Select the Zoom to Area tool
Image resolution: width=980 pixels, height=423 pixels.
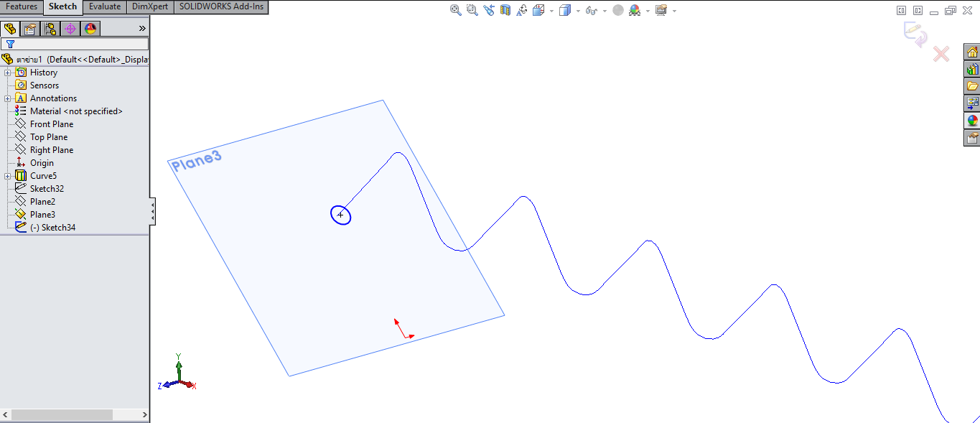point(472,10)
